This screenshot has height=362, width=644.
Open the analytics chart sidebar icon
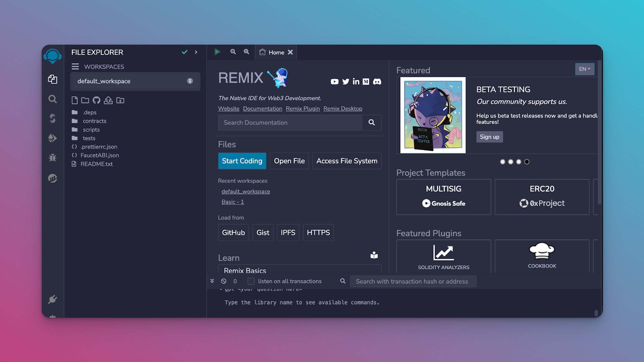point(52,178)
